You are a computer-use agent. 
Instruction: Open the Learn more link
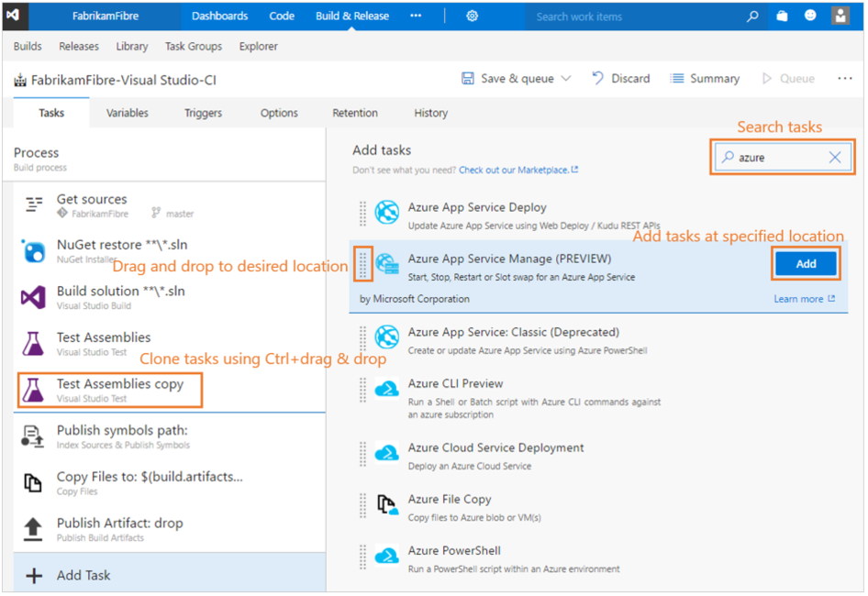coord(805,299)
